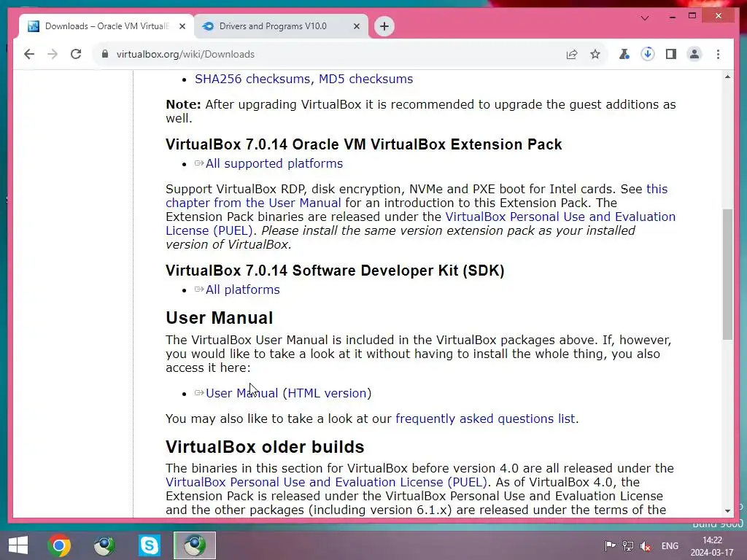Click the forward navigation arrow
Screen dimensions: 747x560
point(53,54)
